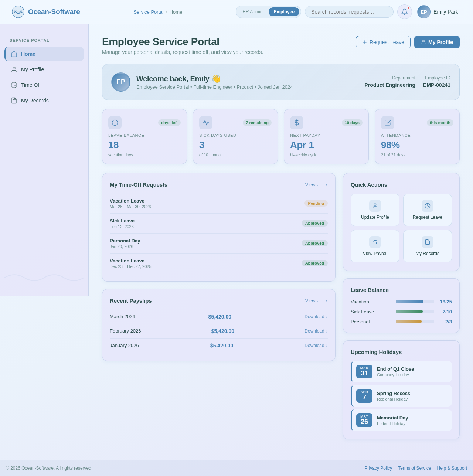Open View all time-off requests
This screenshot has height=476, width=473.
pyautogui.click(x=316, y=185)
